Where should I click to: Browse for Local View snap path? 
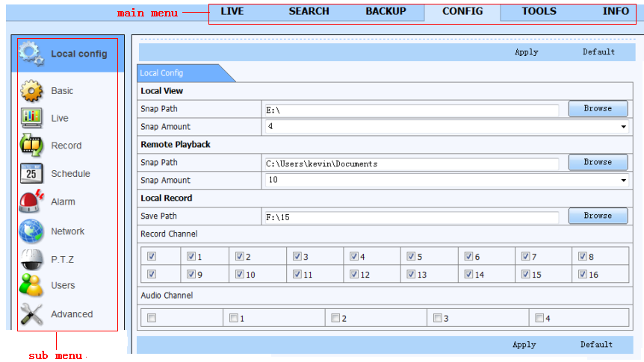click(x=598, y=109)
